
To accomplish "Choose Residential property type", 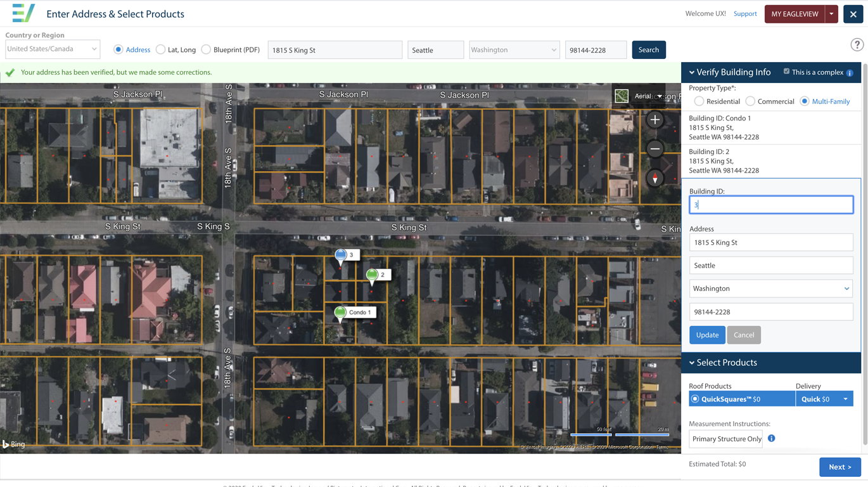I will (x=699, y=101).
